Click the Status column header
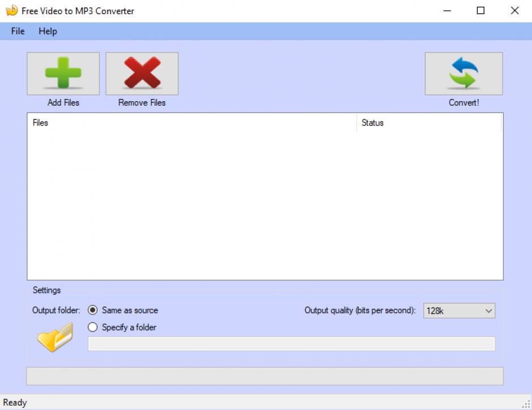 (428, 123)
